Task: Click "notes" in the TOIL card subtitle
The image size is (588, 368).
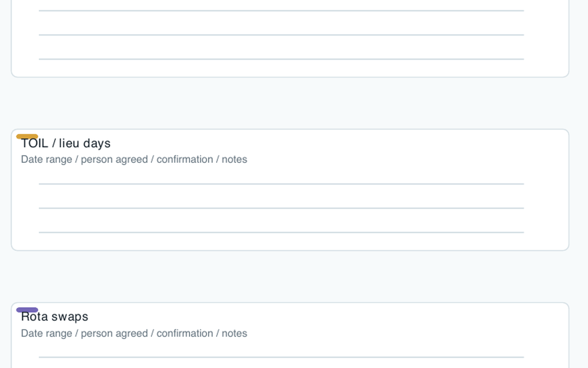Action: pyautogui.click(x=234, y=159)
